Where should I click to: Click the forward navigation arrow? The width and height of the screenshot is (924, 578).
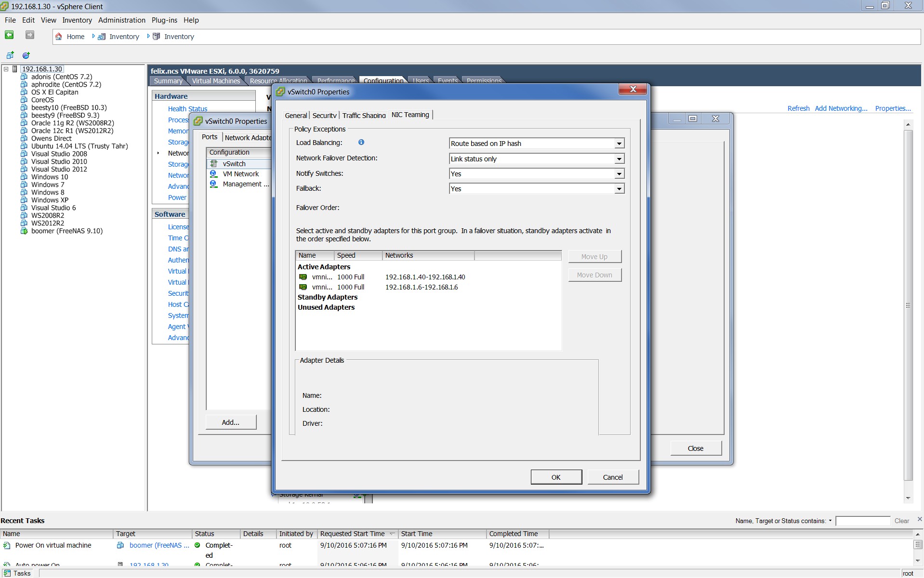pos(30,35)
